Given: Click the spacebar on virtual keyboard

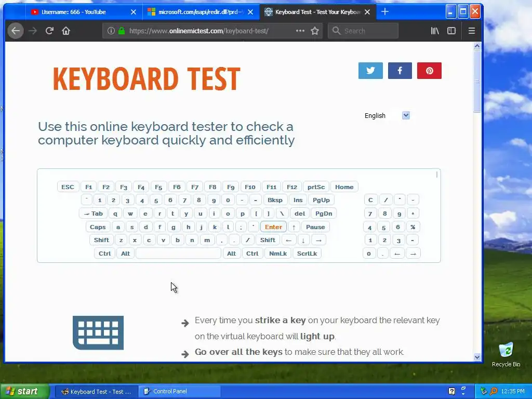Looking at the screenshot, I should tap(179, 254).
